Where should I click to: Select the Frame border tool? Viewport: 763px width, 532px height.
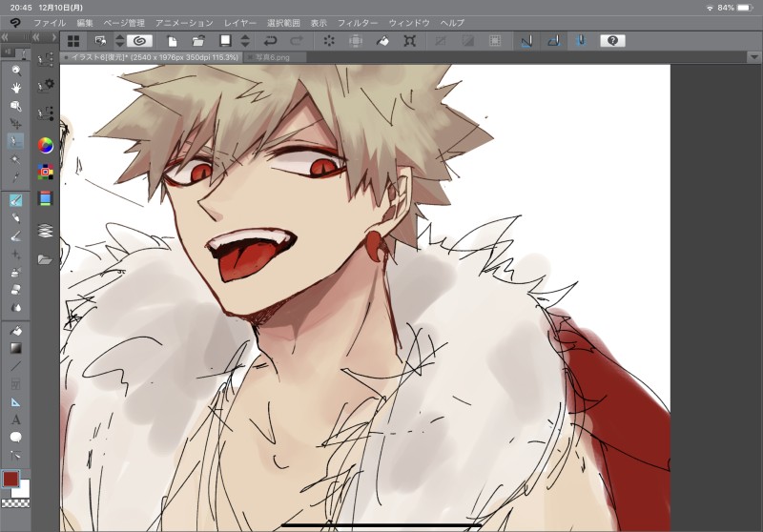(16, 384)
